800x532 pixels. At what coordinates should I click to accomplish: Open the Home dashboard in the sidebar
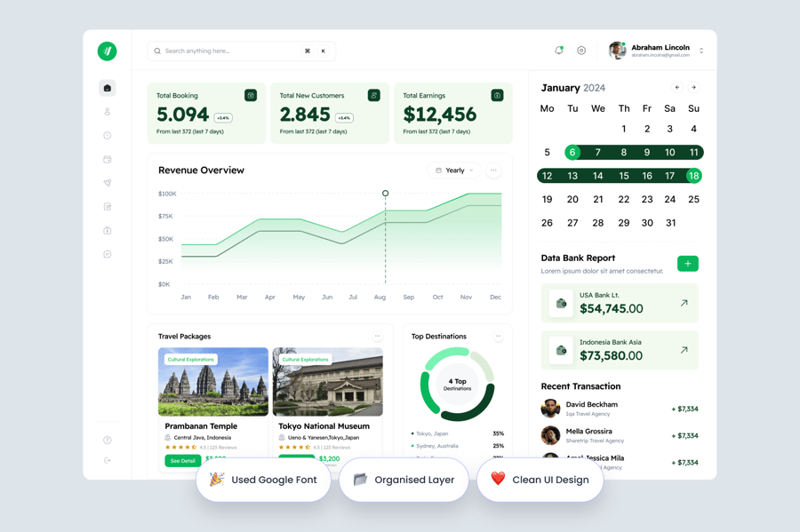click(x=108, y=88)
